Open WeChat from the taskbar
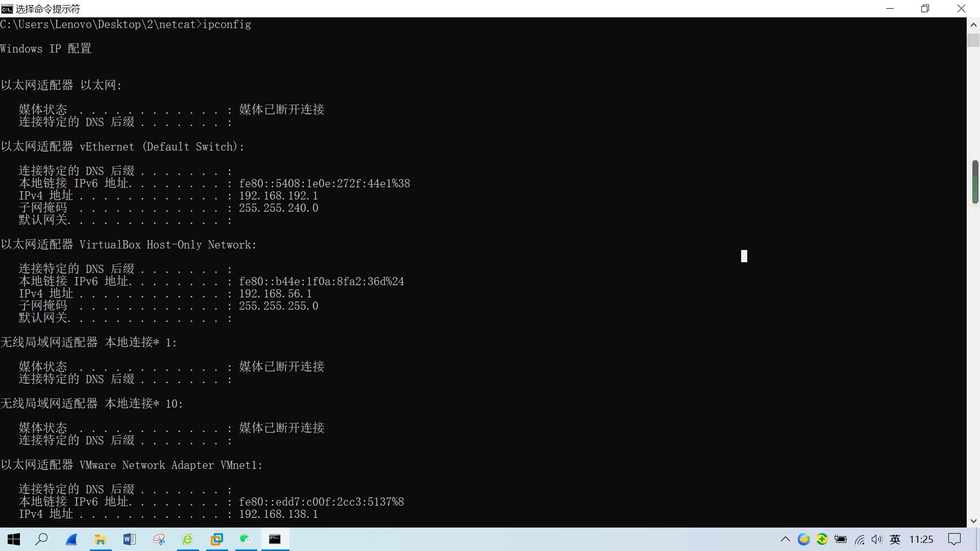980x551 pixels. point(246,539)
